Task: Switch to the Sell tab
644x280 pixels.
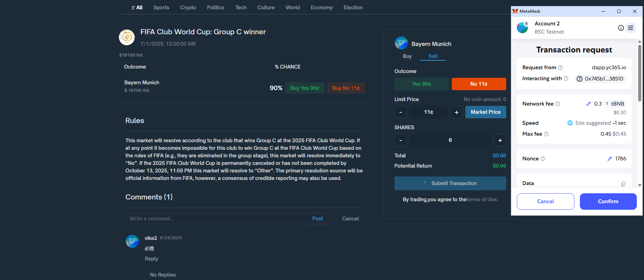Action: pyautogui.click(x=433, y=56)
